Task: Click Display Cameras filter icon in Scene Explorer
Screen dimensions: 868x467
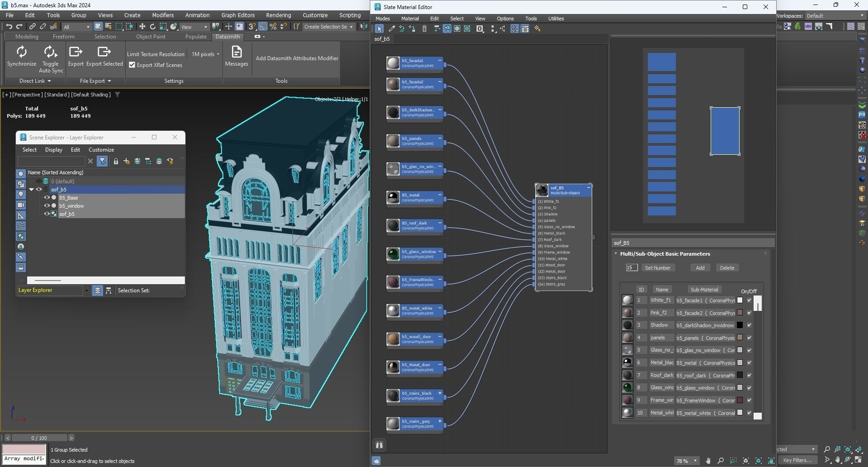Action: click(21, 205)
